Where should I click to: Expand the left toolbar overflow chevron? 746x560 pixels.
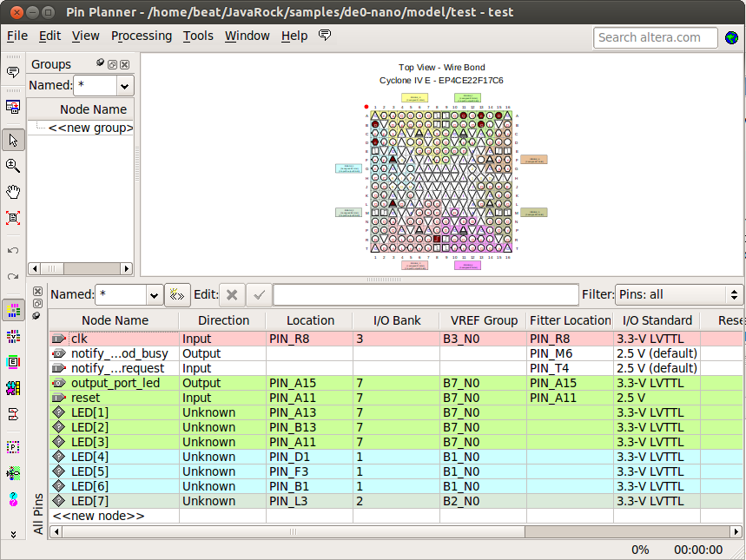[13, 534]
